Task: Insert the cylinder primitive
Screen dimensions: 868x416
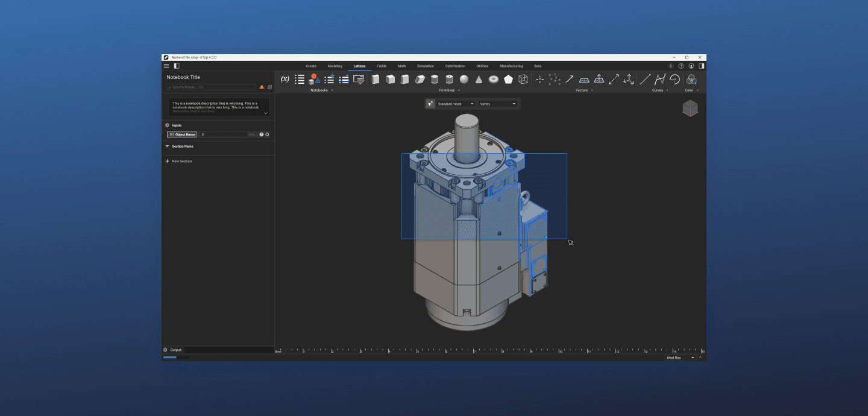Action: pyautogui.click(x=435, y=79)
